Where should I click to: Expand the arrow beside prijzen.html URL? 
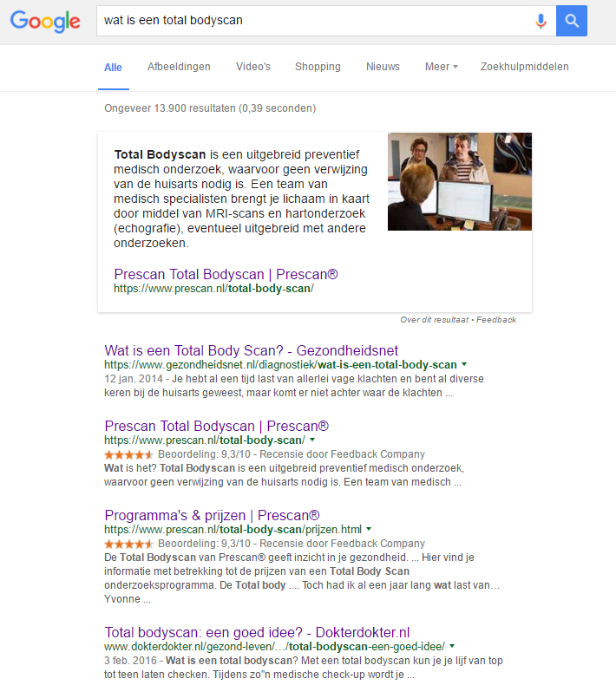[369, 529]
